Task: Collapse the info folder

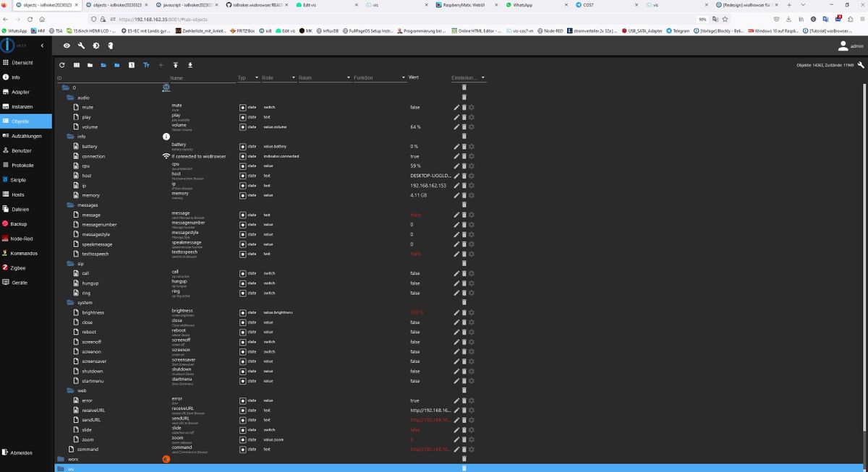Action: pyautogui.click(x=71, y=136)
